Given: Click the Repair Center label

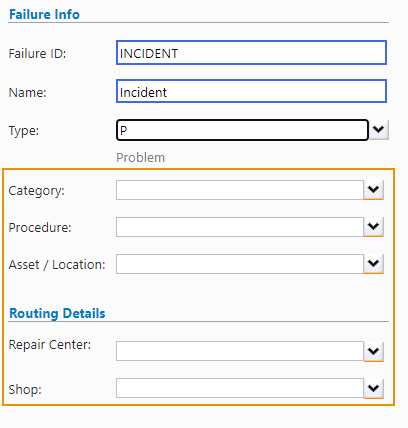Looking at the screenshot, I should [x=50, y=345].
